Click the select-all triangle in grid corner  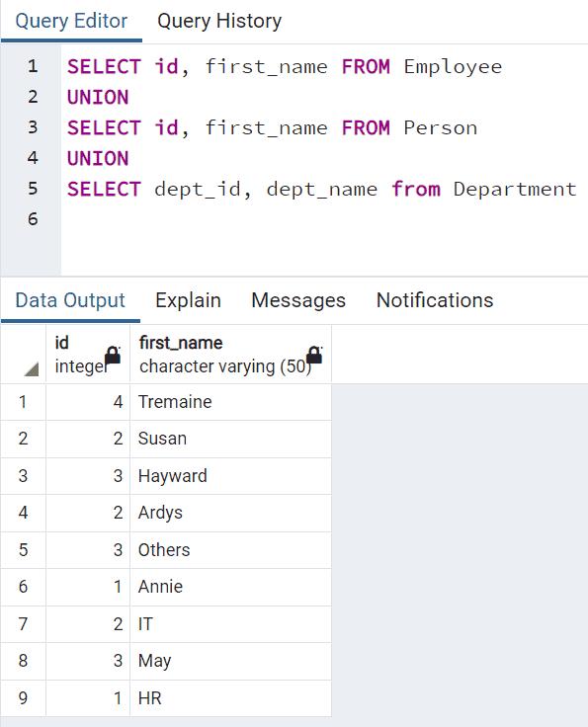click(x=31, y=369)
